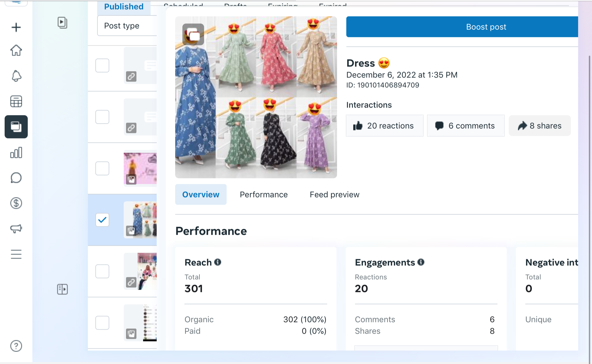
Task: Open Ads megaphone icon
Action: [16, 229]
